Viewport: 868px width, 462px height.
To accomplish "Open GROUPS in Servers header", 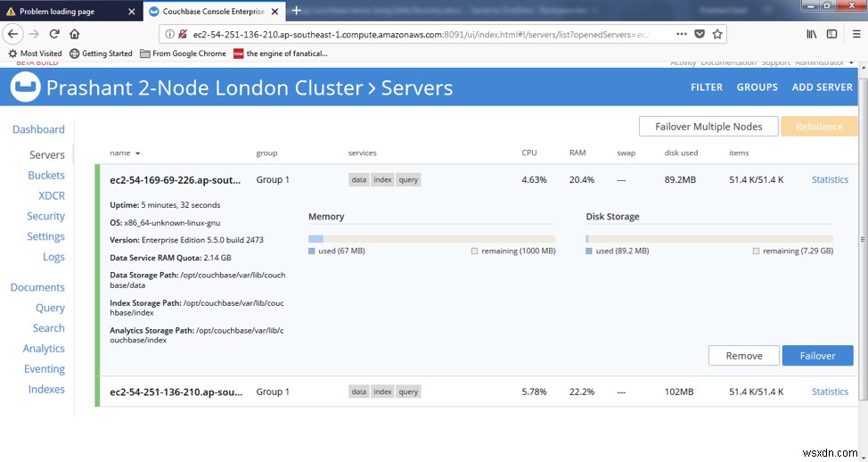I will (x=757, y=87).
